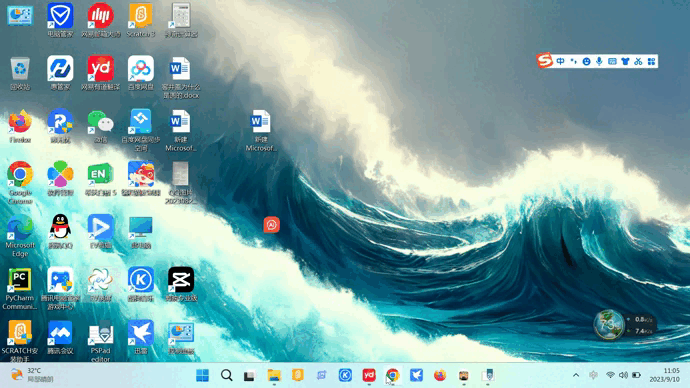Open the weather widget showing 32°C
690x388 pixels.
(32, 375)
